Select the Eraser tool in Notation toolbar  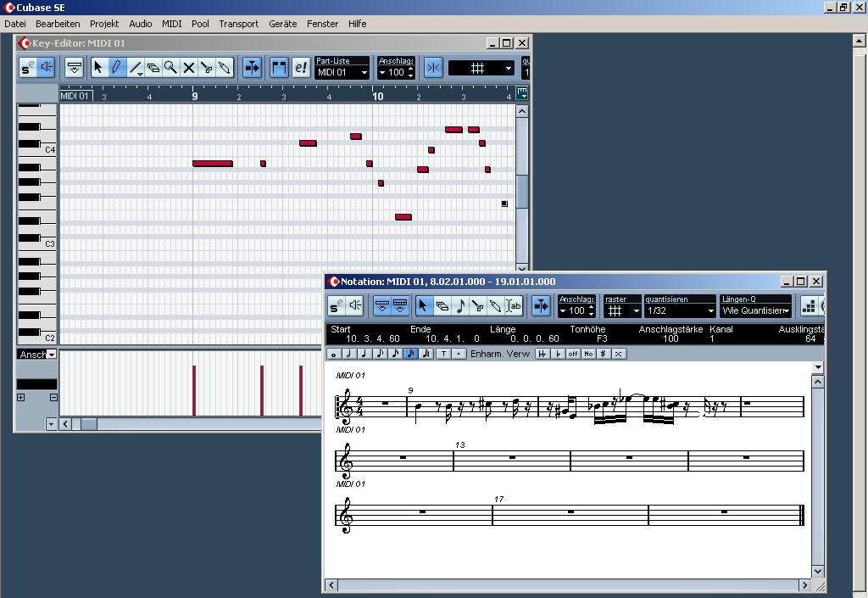pos(442,305)
